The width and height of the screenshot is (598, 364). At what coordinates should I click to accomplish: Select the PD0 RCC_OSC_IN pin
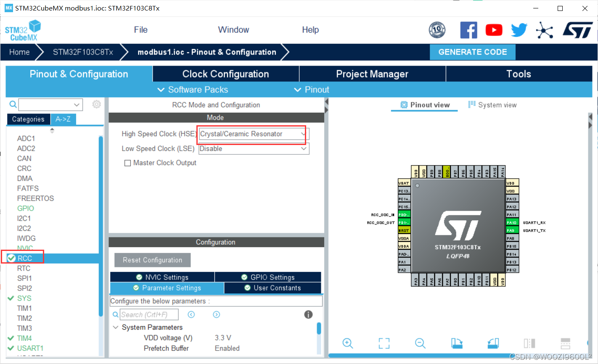pos(404,215)
